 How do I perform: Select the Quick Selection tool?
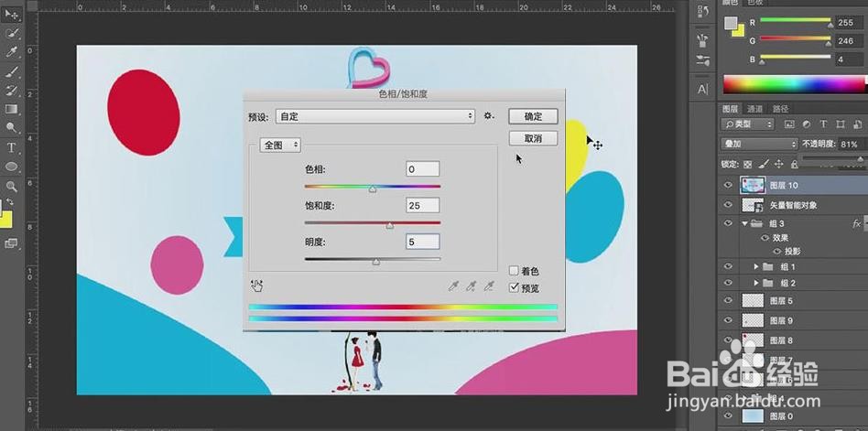click(x=11, y=33)
